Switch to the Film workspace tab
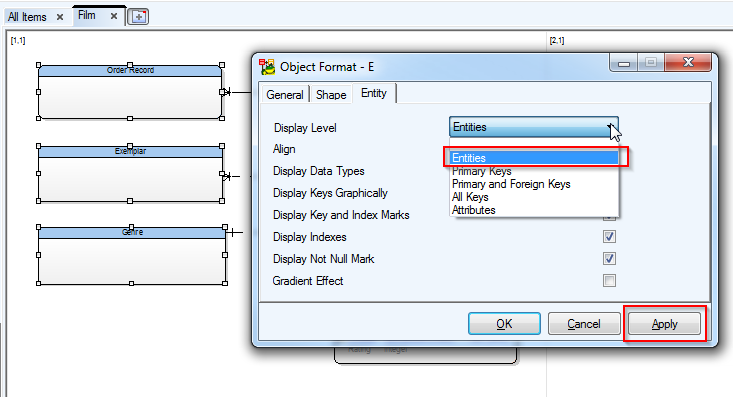Screen dimensions: 733x397 pyautogui.click(x=86, y=15)
